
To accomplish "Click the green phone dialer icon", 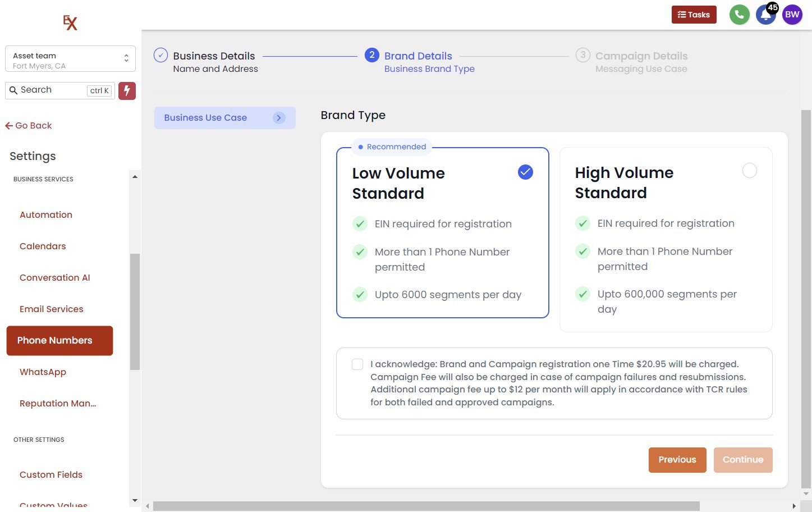I will coord(739,15).
